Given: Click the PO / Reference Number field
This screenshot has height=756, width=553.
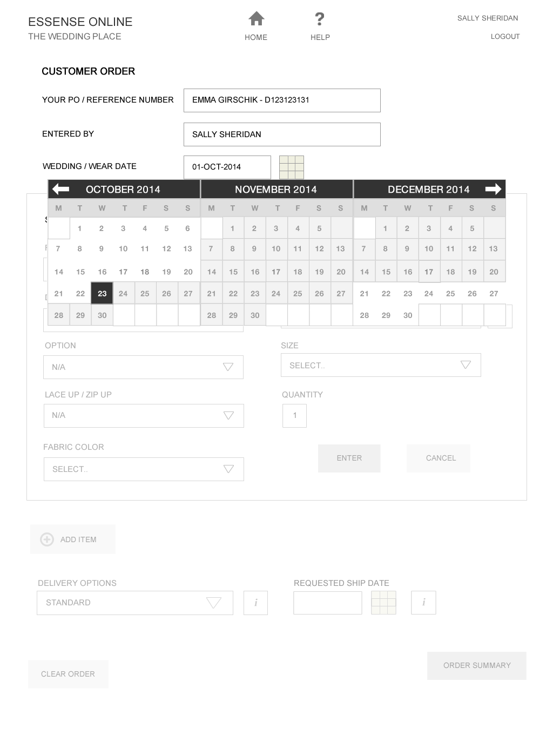Looking at the screenshot, I should point(282,100).
